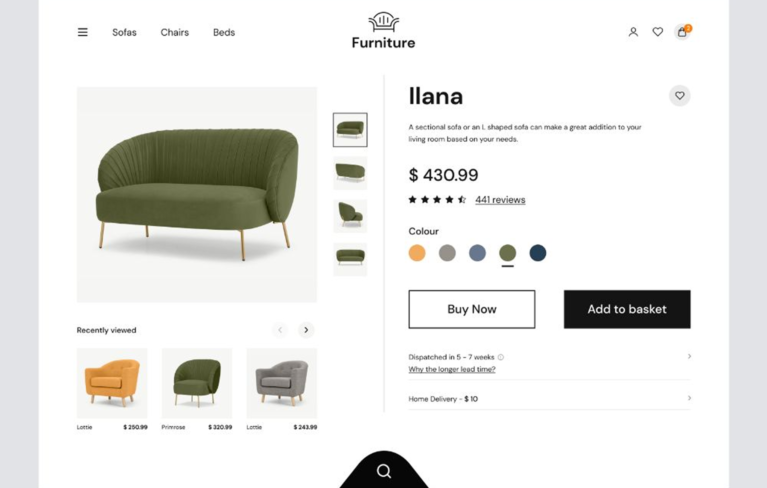Click the Furniture logo

click(x=383, y=31)
